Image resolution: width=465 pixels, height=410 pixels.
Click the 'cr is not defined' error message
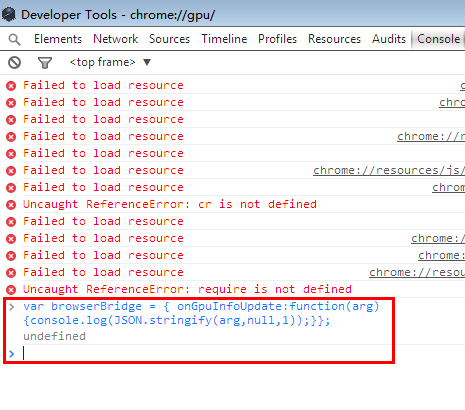point(170,204)
